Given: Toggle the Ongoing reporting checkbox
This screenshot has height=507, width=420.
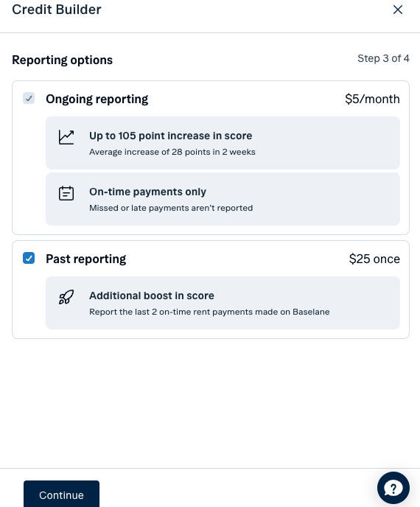Looking at the screenshot, I should [29, 98].
